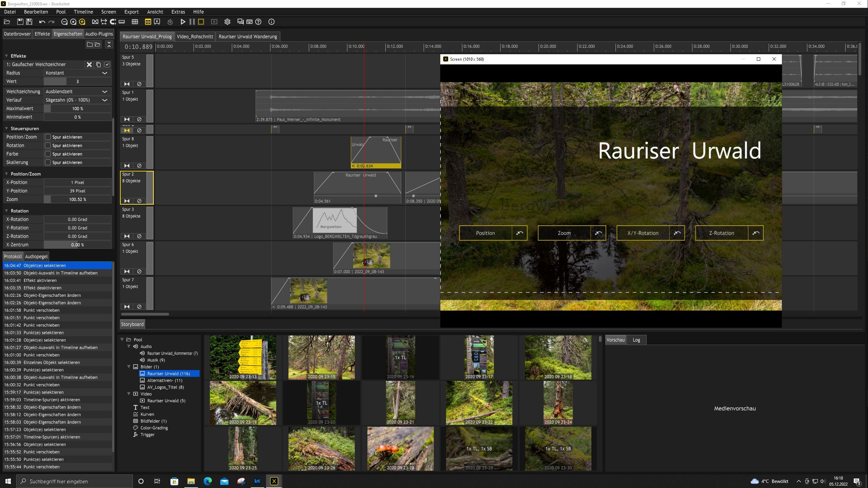Open the grid view icon
The height and width of the screenshot is (488, 868).
pyautogui.click(x=135, y=22)
